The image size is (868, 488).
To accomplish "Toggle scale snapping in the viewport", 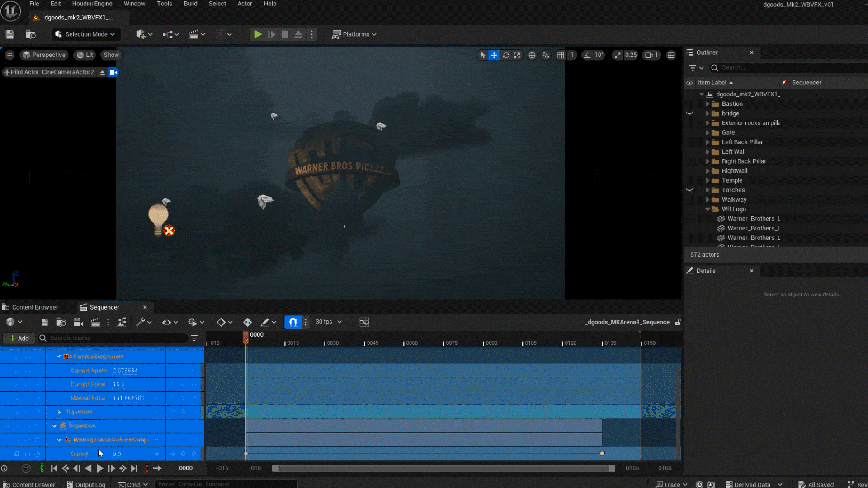I will (618, 55).
